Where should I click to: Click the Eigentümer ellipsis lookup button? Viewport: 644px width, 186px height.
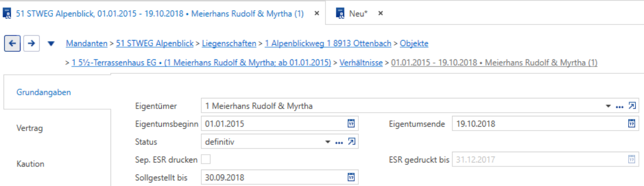click(620, 107)
